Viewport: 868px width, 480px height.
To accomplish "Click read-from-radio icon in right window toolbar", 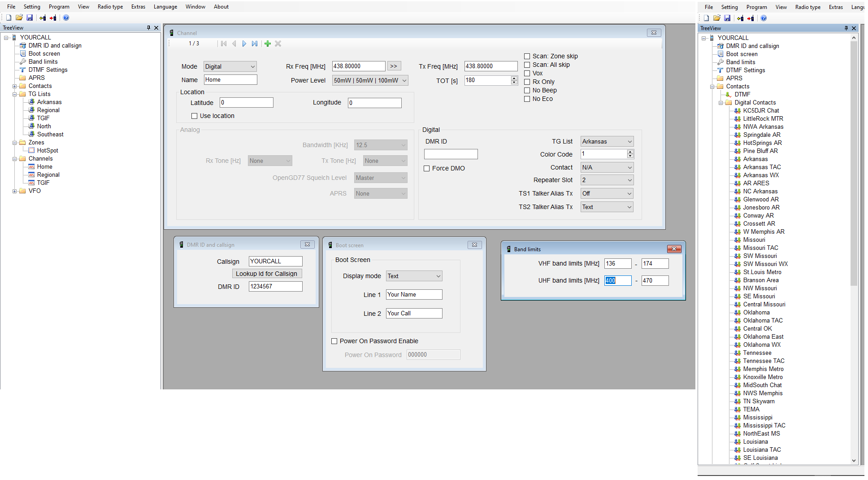I will pos(740,18).
